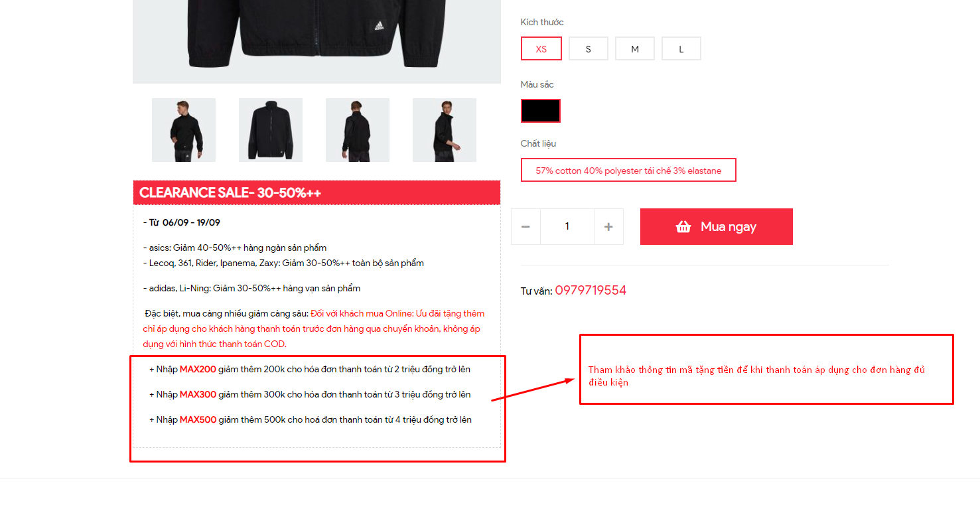View the first thumbnail of the model's front view
The width and height of the screenshot is (980, 505).
click(x=184, y=130)
